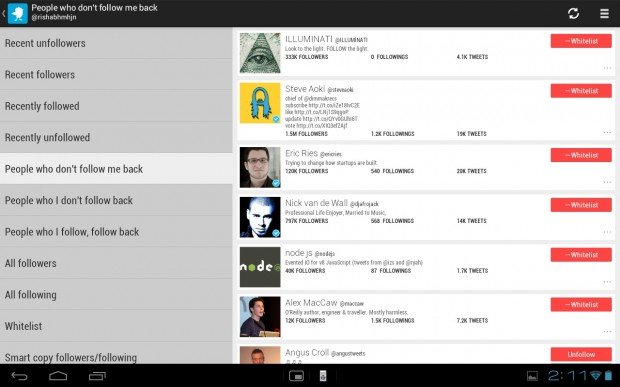Unfollow Angus Croll
Screen dimensions: 620x387
tap(581, 355)
